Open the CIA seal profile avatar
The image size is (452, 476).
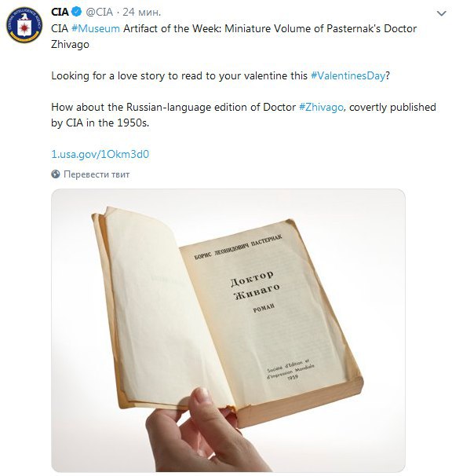[24, 25]
